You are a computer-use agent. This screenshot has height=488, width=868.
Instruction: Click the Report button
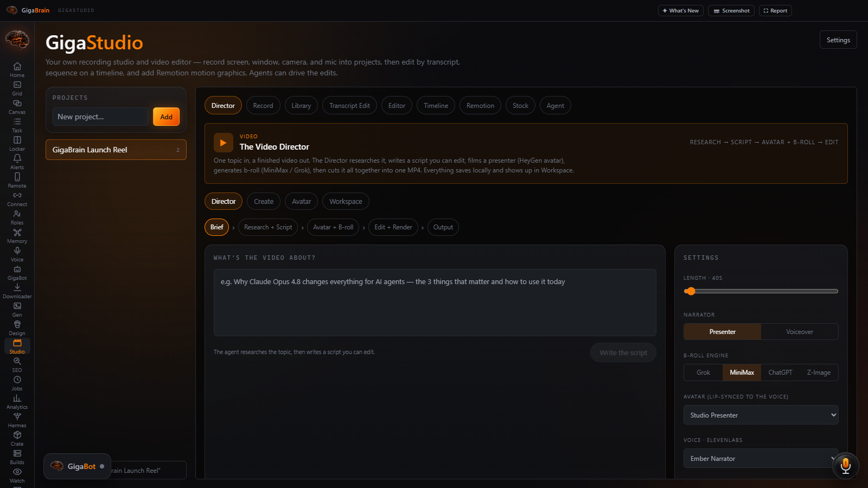pos(775,11)
